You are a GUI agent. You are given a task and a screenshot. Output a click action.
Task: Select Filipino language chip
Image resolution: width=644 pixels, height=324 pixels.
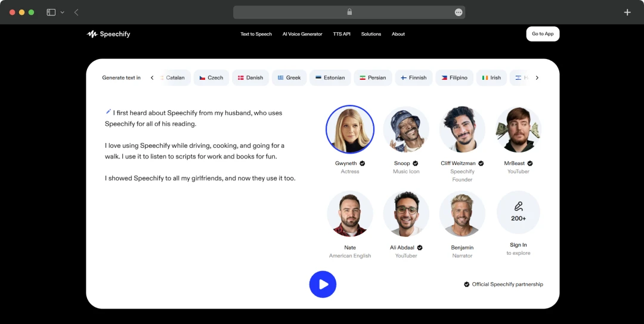point(454,78)
